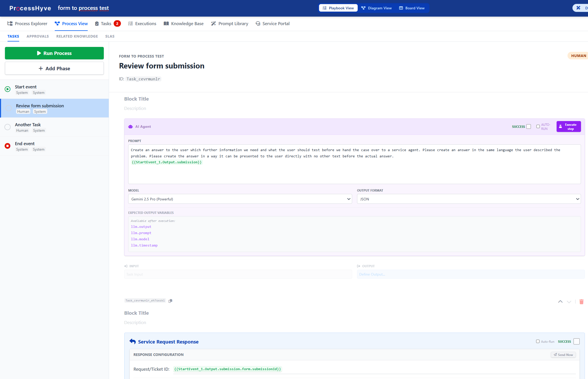Screen dimensions: 588x379
Task: Move block up with chevron arrow
Action: pyautogui.click(x=560, y=301)
